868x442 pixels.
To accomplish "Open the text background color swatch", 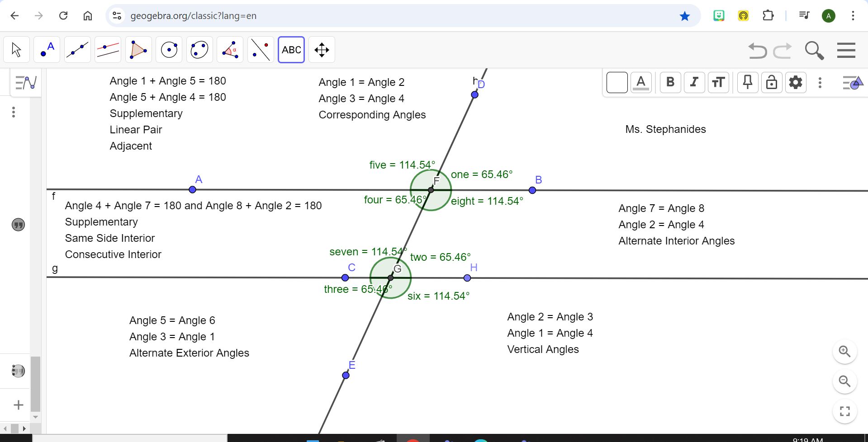I will coord(617,82).
